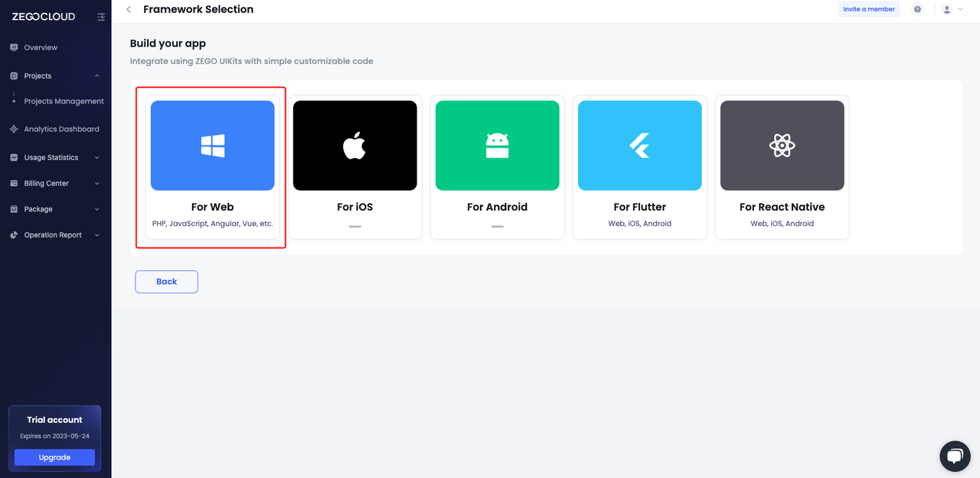This screenshot has width=980, height=478.
Task: Click Invite a member button
Action: (x=869, y=9)
